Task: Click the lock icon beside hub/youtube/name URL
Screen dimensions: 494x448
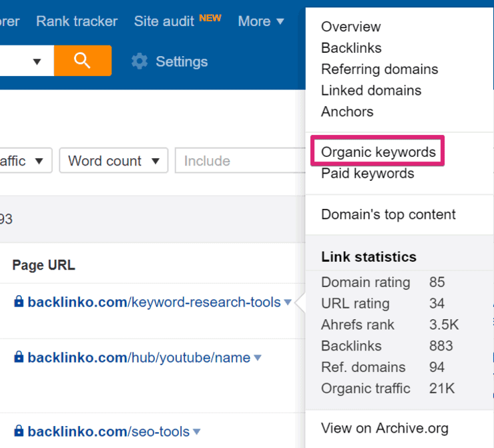Action: coord(19,357)
